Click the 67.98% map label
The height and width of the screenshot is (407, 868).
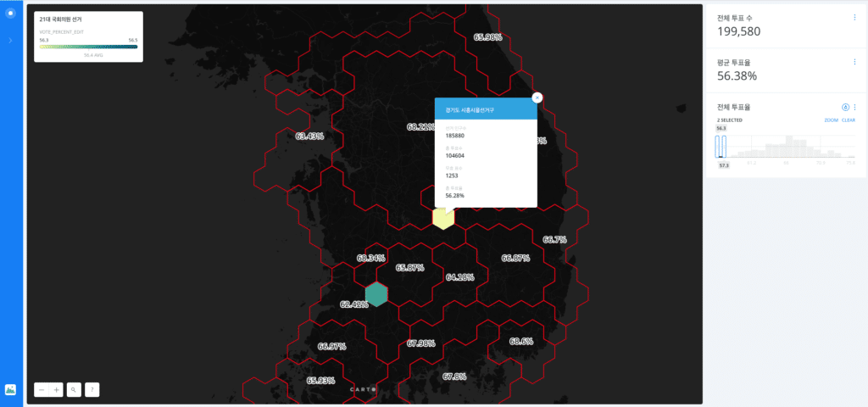(420, 343)
